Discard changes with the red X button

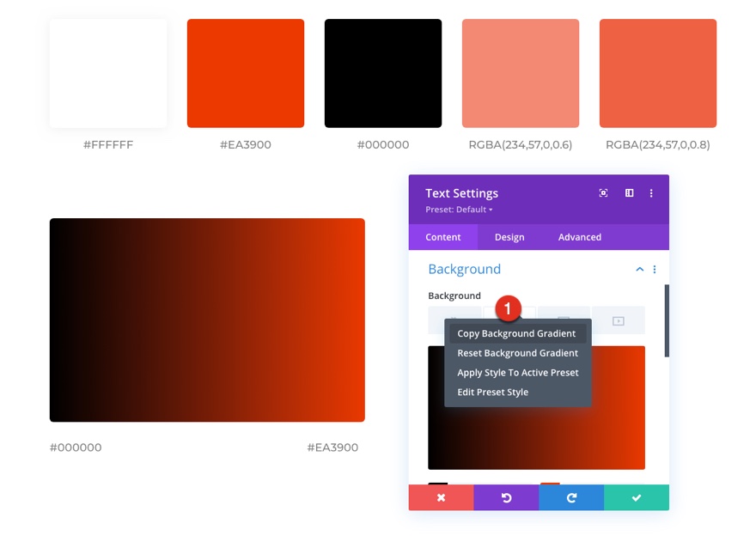[x=442, y=497]
